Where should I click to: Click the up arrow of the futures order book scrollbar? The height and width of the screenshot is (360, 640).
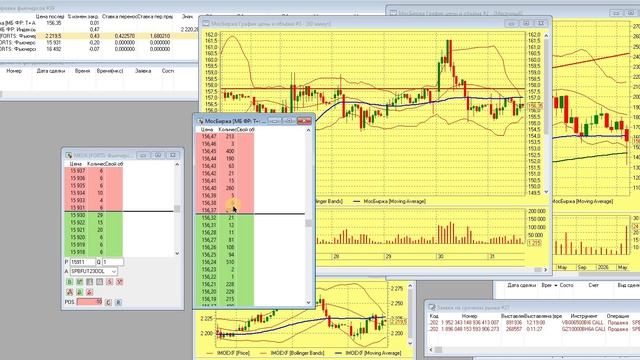tap(177, 164)
